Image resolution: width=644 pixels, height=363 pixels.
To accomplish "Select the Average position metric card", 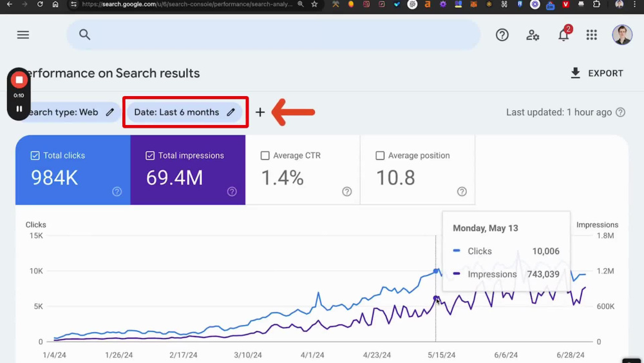I will [x=418, y=170].
